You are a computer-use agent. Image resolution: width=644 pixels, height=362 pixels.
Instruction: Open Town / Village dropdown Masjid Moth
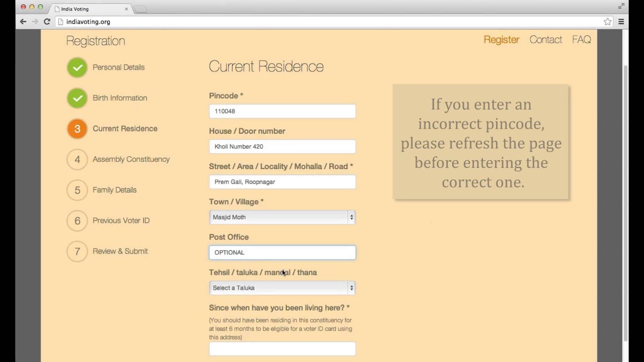(x=282, y=217)
